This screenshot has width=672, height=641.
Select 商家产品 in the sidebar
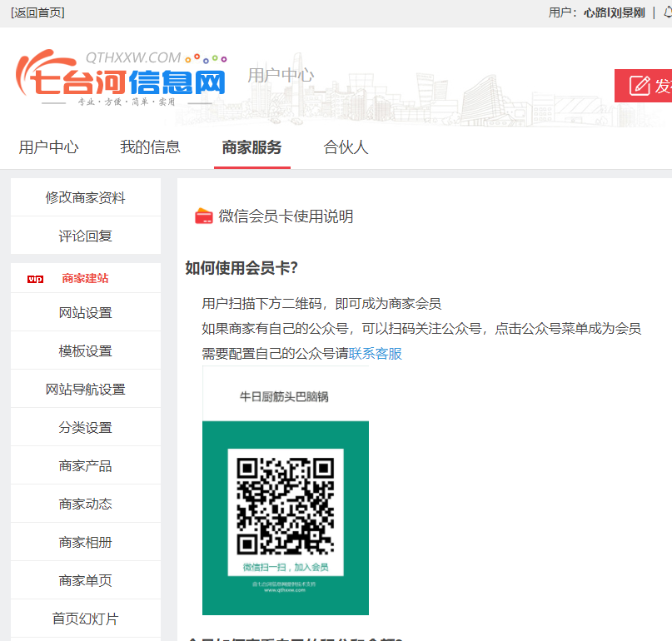tap(86, 466)
